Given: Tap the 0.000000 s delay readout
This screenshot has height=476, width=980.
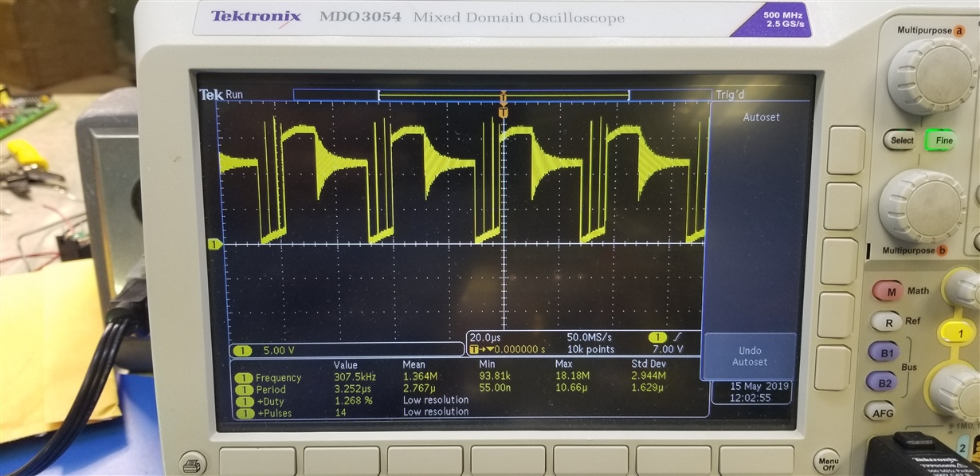Looking at the screenshot, I should (519, 349).
